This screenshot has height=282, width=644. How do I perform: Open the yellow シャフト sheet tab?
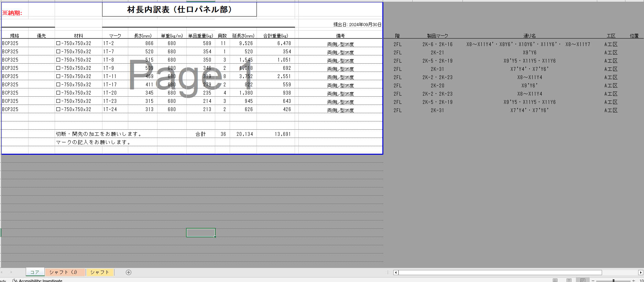(x=100, y=272)
